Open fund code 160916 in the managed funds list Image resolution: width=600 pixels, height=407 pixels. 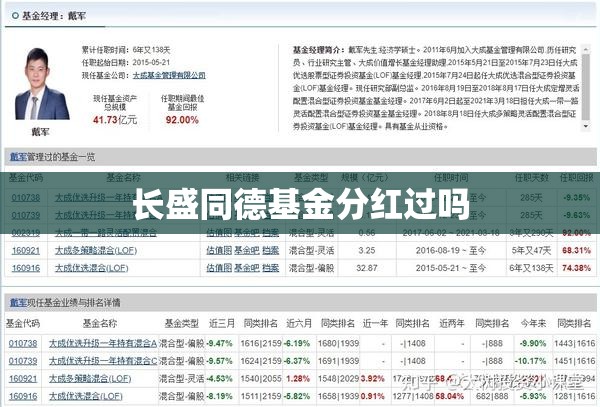[x=26, y=268]
